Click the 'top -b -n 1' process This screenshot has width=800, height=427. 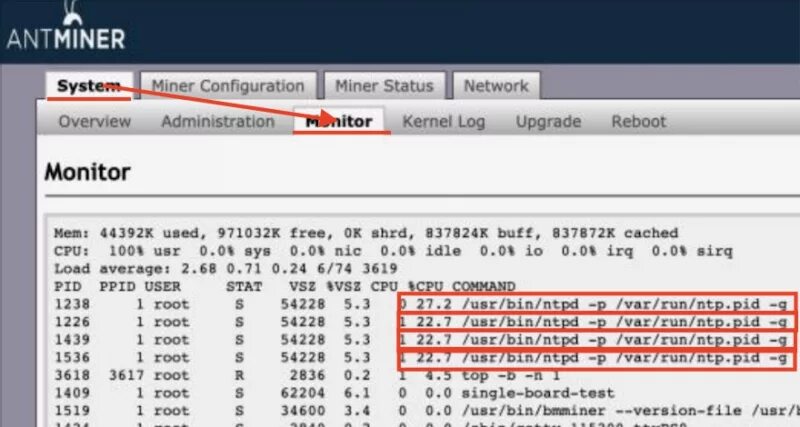click(x=511, y=375)
